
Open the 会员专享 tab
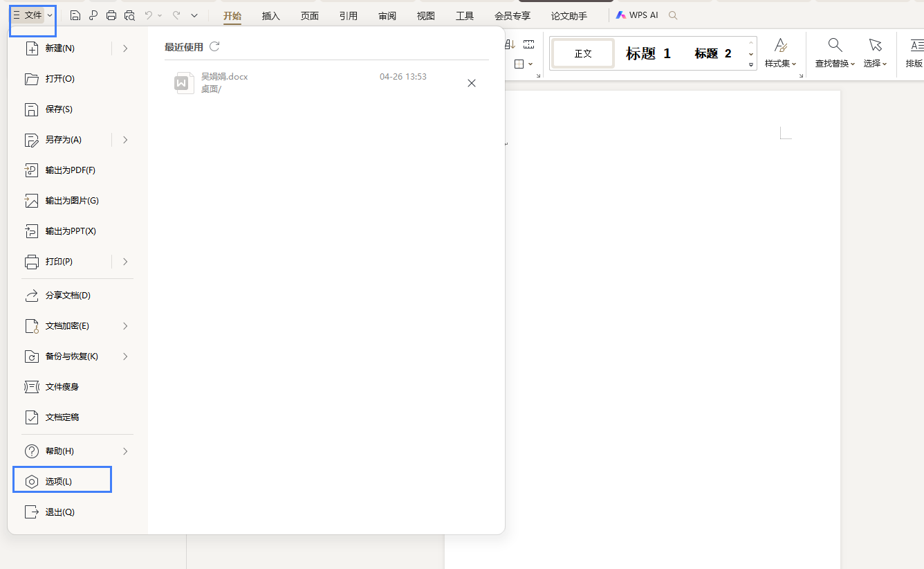(512, 15)
